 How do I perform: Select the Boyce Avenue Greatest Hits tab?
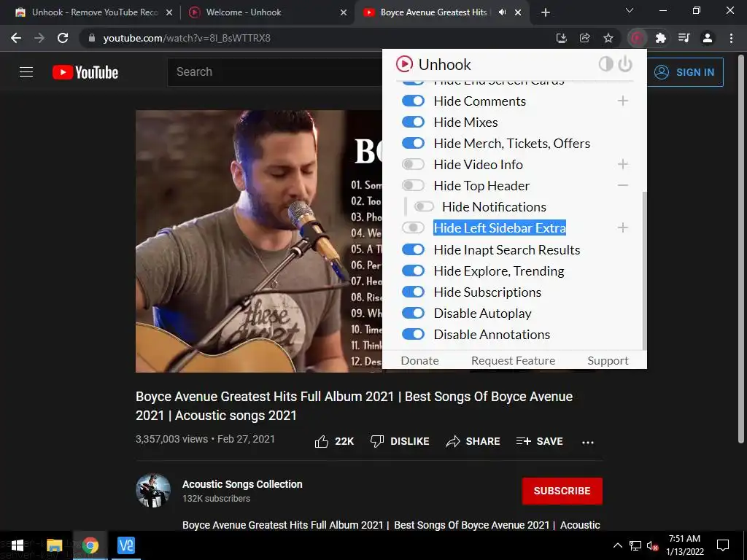433,12
